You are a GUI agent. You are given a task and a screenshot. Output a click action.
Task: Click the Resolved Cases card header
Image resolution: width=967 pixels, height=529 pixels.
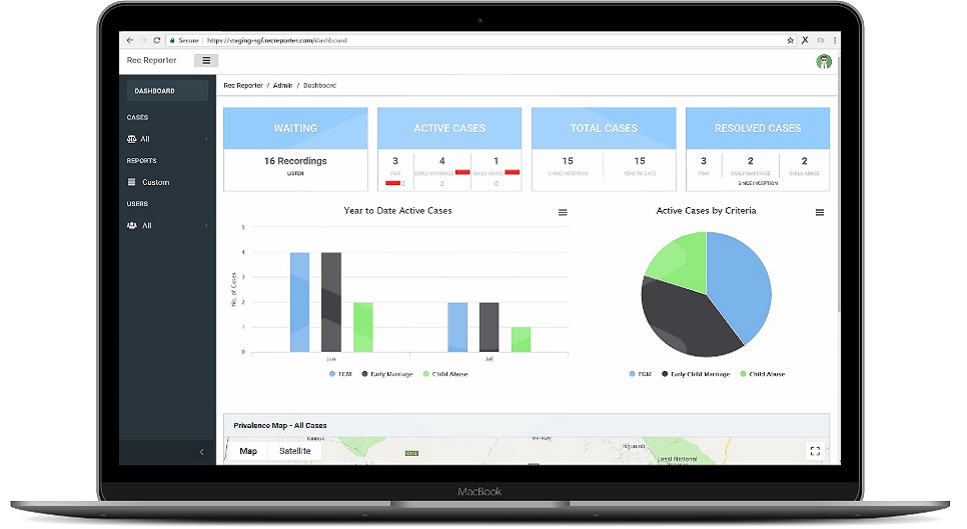(758, 128)
